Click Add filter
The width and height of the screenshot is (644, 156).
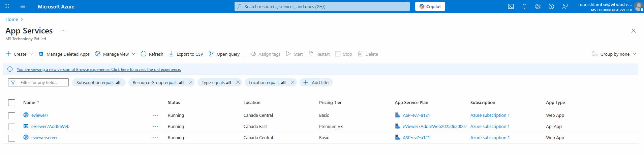point(316,82)
